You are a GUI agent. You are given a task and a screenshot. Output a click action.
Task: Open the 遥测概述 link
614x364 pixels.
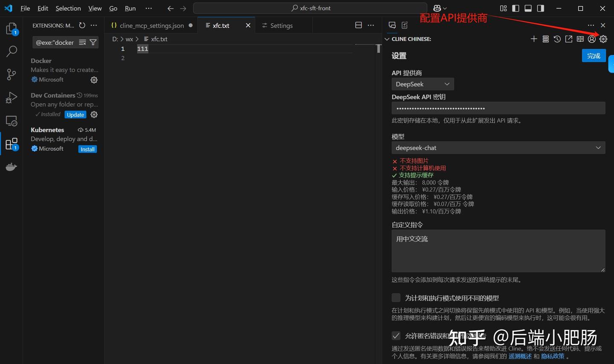coord(520,356)
